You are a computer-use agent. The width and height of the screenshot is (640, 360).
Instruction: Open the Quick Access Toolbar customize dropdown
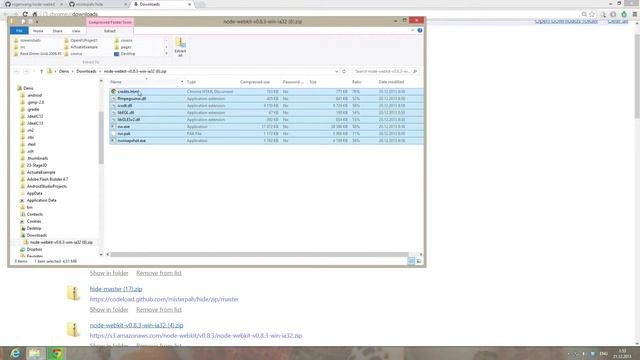click(x=37, y=21)
